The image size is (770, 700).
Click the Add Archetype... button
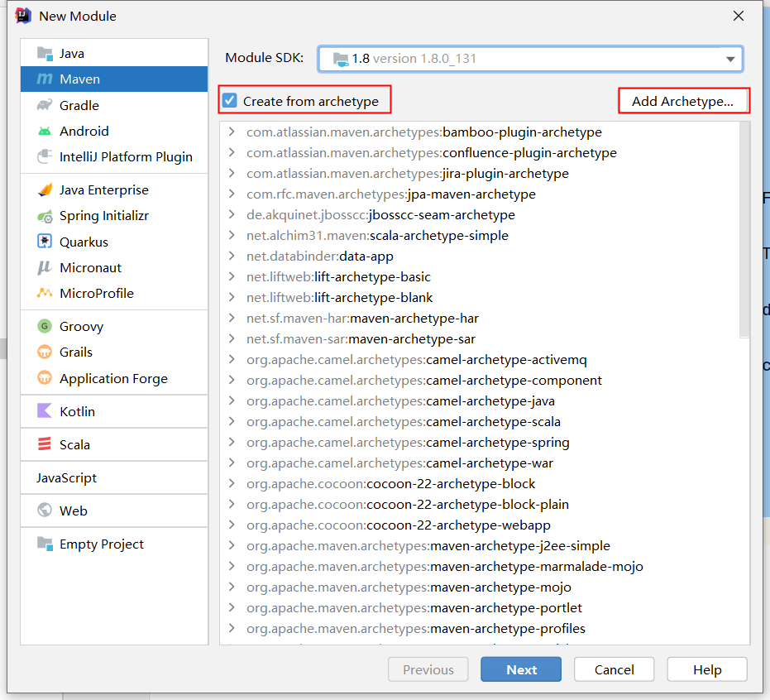point(682,101)
